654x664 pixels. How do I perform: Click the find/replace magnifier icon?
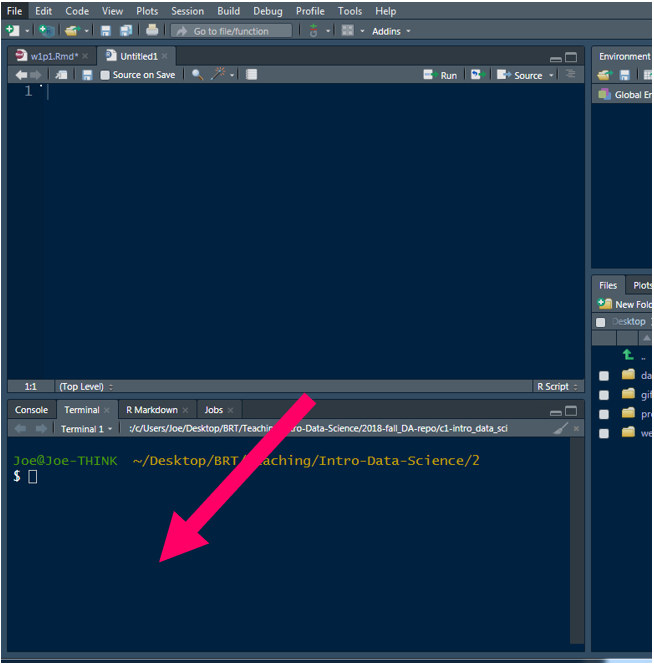197,75
